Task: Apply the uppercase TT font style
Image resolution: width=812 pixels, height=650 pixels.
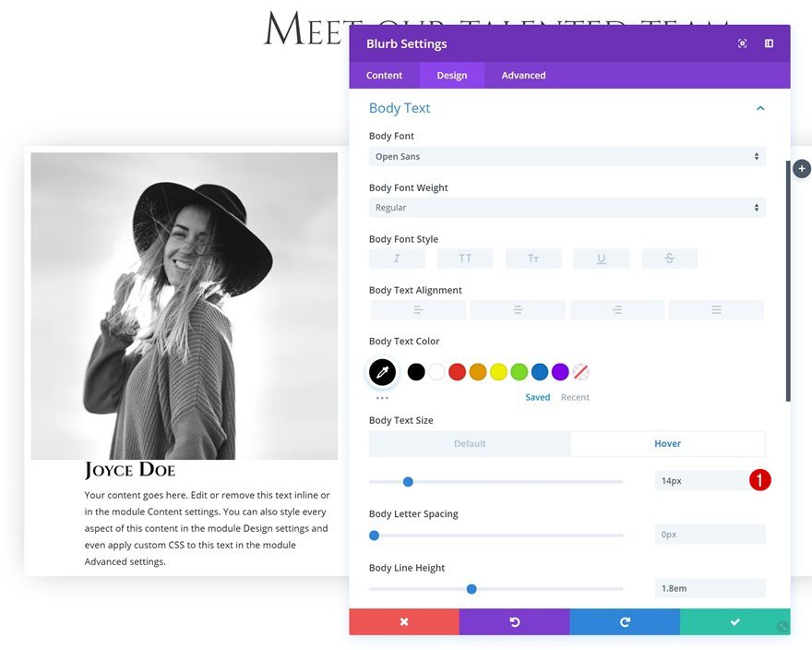Action: coord(465,259)
